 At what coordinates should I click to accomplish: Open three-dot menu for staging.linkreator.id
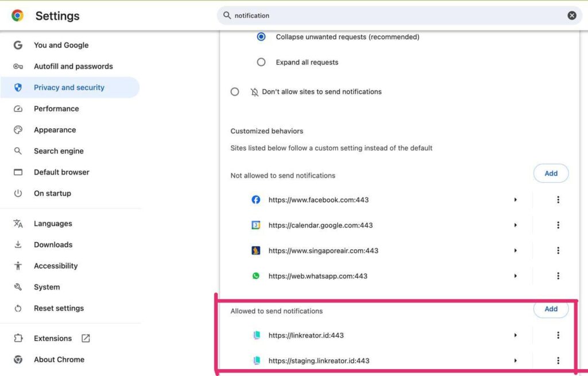(x=558, y=360)
